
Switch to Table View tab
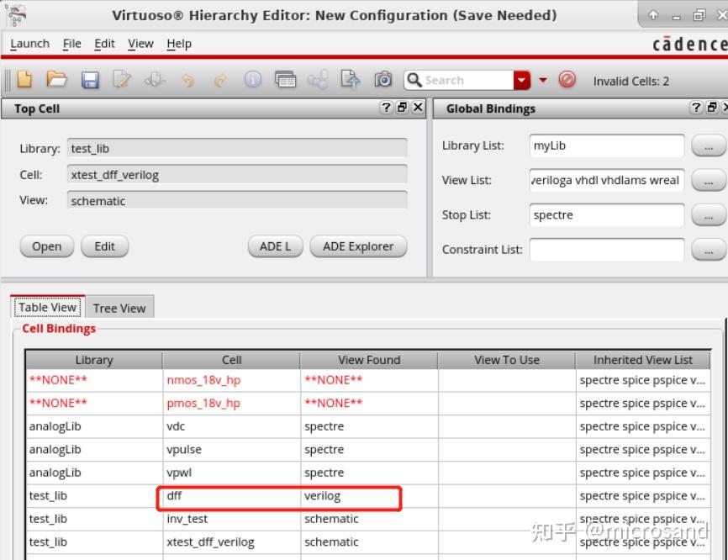click(x=47, y=308)
